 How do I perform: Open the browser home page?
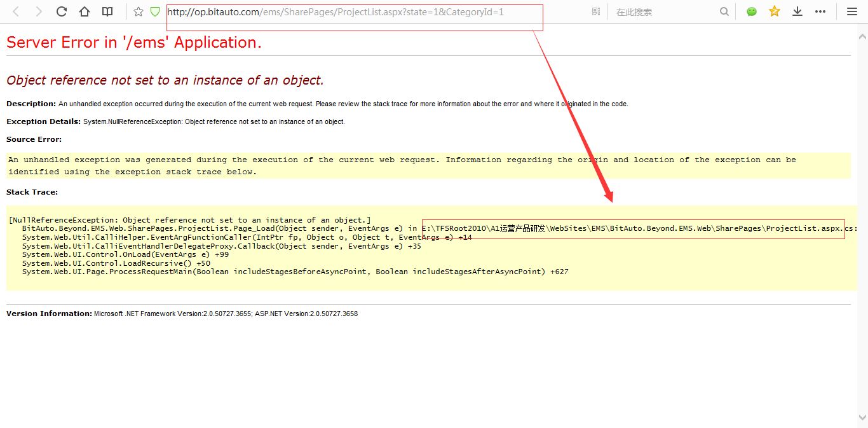85,11
